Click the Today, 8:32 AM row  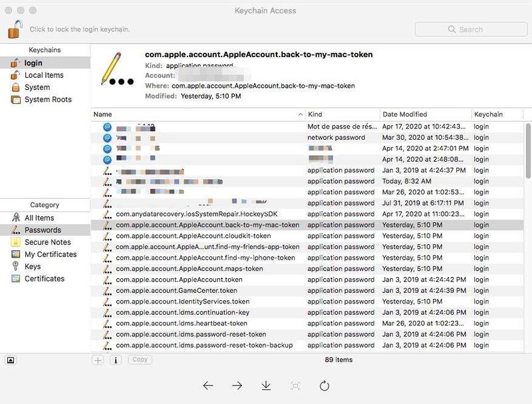(307, 181)
